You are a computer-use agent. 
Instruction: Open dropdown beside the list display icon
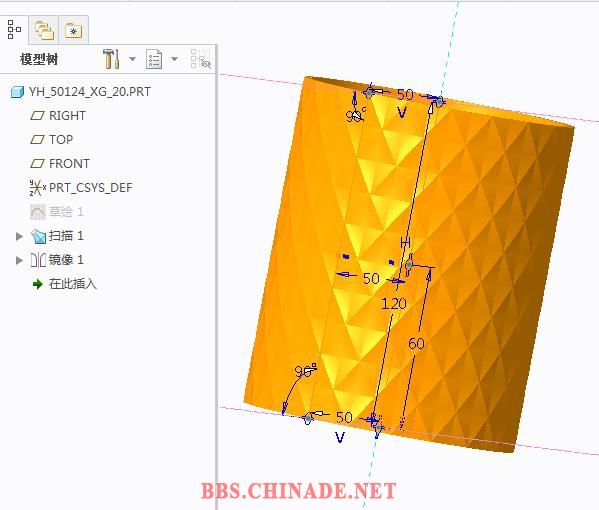click(174, 59)
